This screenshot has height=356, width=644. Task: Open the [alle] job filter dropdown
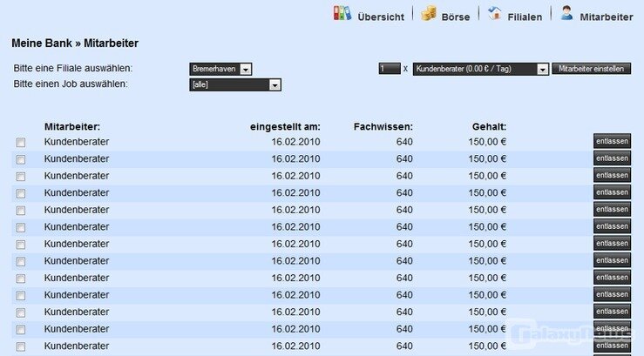click(235, 84)
